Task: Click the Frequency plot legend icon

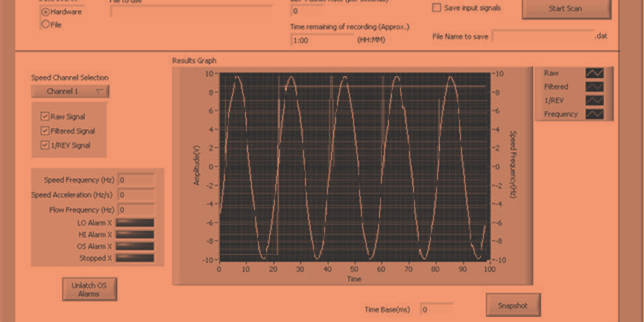Action: point(594,114)
